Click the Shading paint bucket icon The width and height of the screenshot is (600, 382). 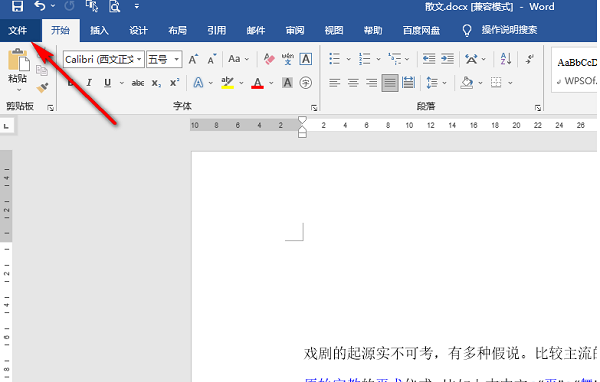click(x=466, y=83)
